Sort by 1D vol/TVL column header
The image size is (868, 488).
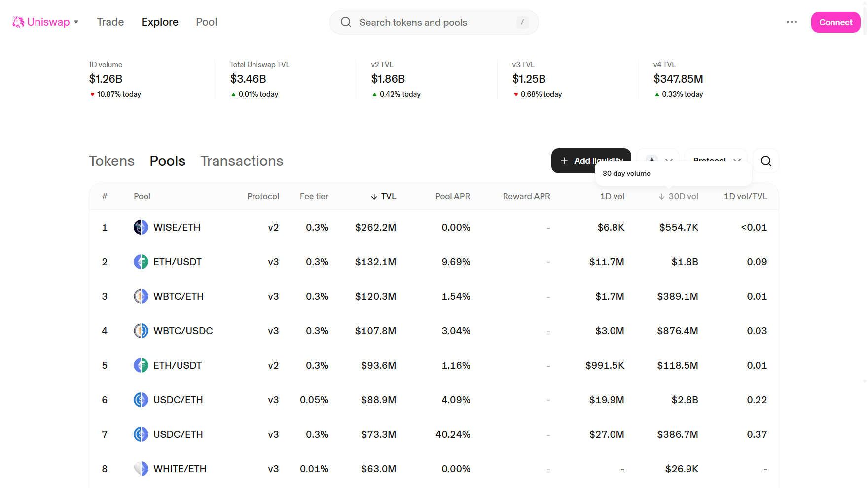point(745,196)
